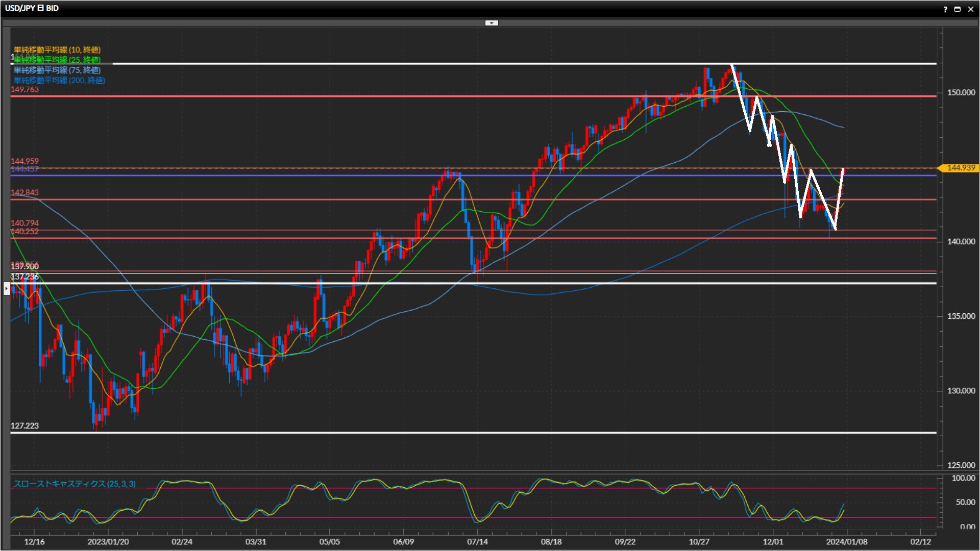The width and height of the screenshot is (980, 551).
Task: Expand the left side panel arrow
Action: 6,289
